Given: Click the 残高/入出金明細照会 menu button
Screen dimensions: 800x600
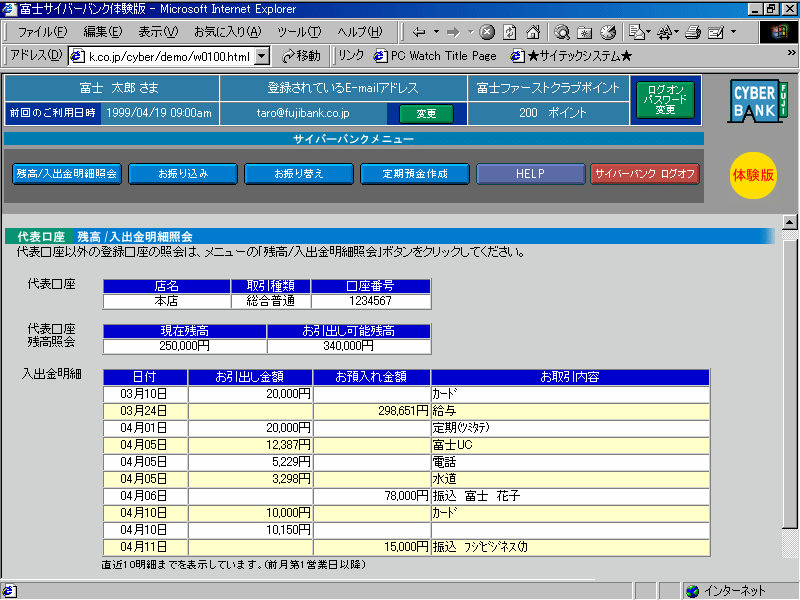Looking at the screenshot, I should coord(66,174).
